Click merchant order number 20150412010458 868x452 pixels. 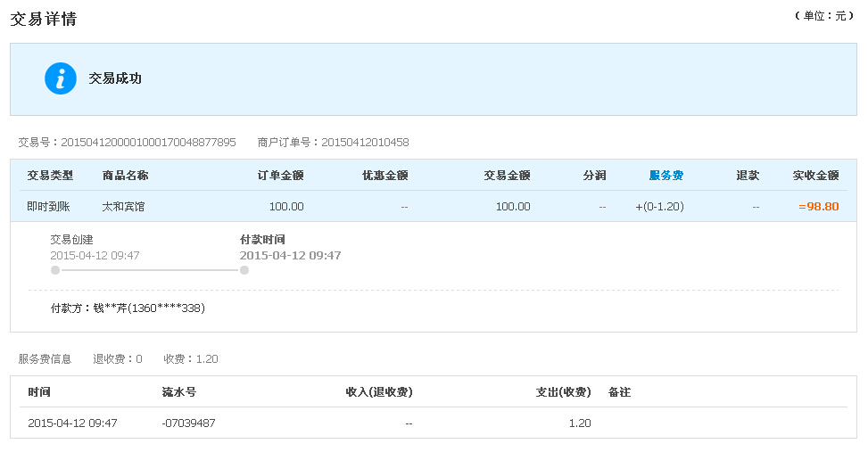point(366,142)
